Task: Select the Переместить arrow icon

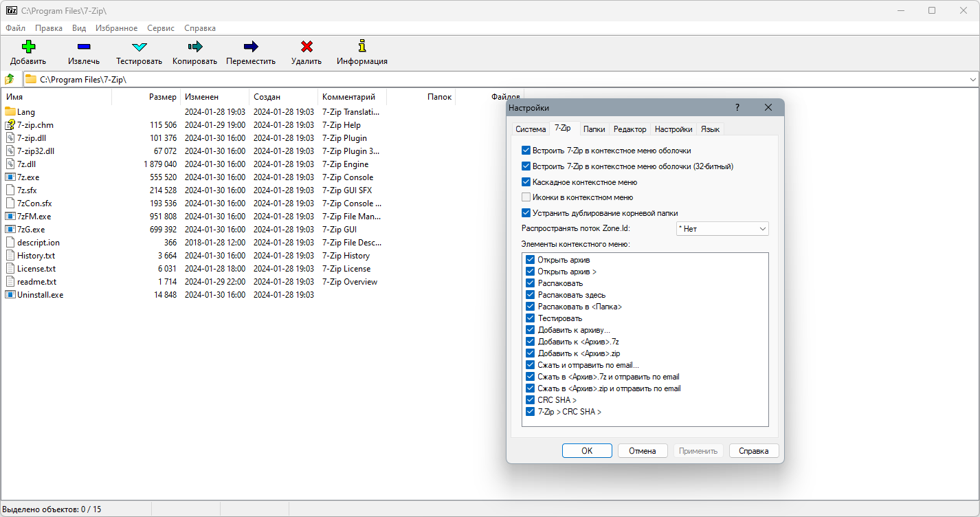Action: coord(251,47)
